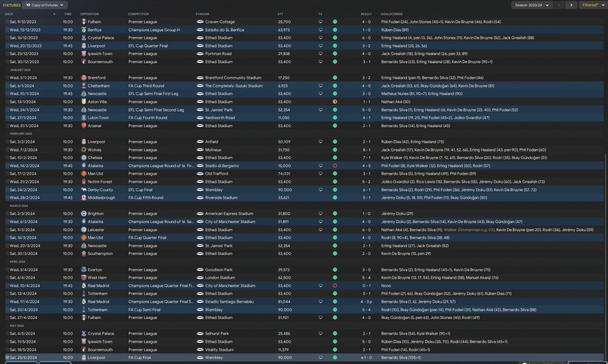The width and height of the screenshot is (608, 364).
Task: Click the Everton club badge
Action: (x=84, y=270)
